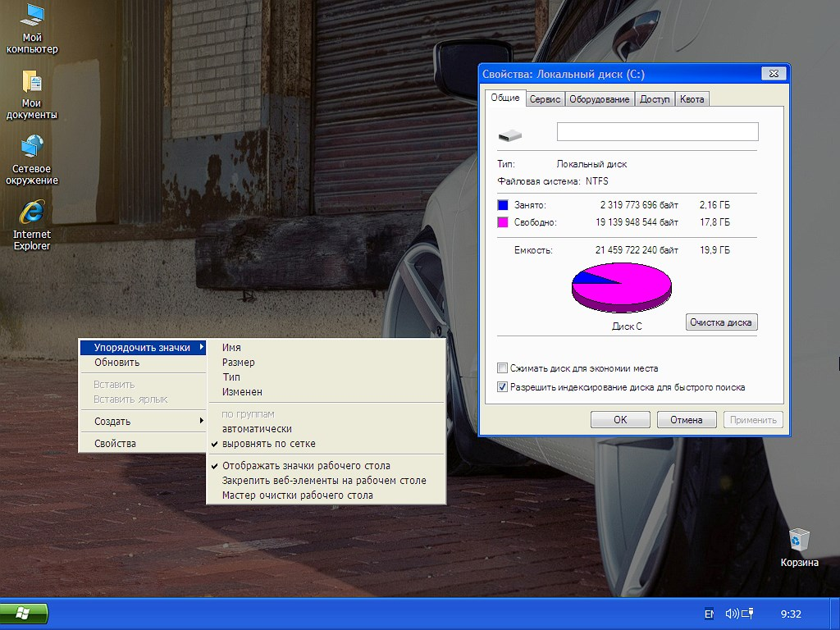Screen dimensions: 840x630
Task: Click the Сетевое окружение desktop icon
Action: pos(32,148)
